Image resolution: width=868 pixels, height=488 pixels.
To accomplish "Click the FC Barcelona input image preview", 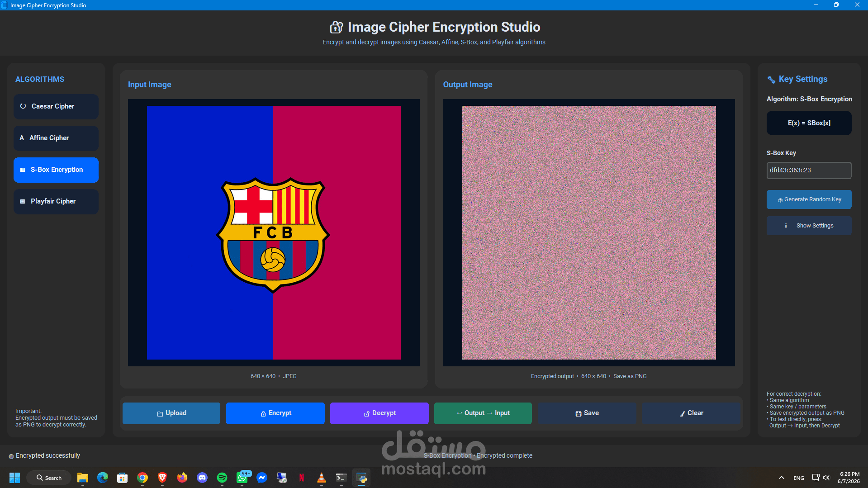I will [x=274, y=233].
